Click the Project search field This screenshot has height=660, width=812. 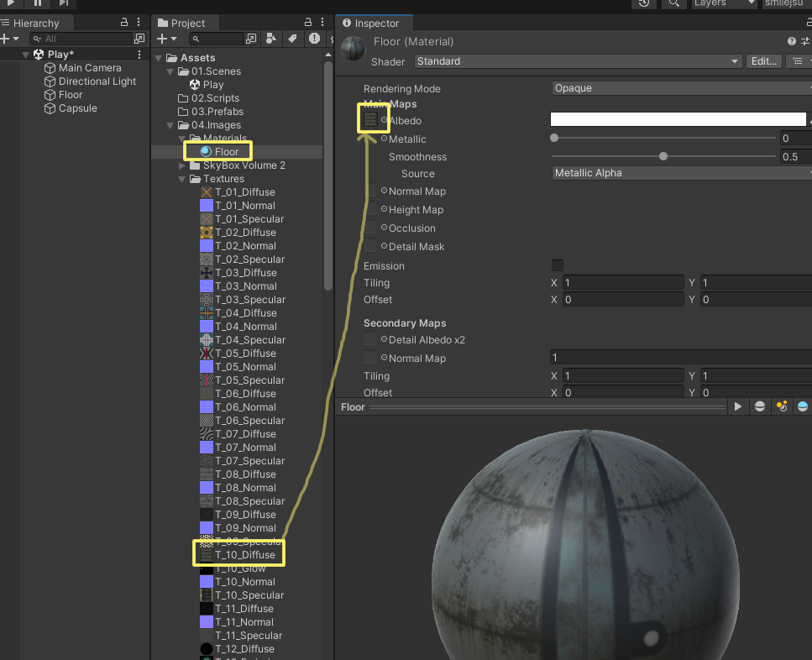click(216, 39)
